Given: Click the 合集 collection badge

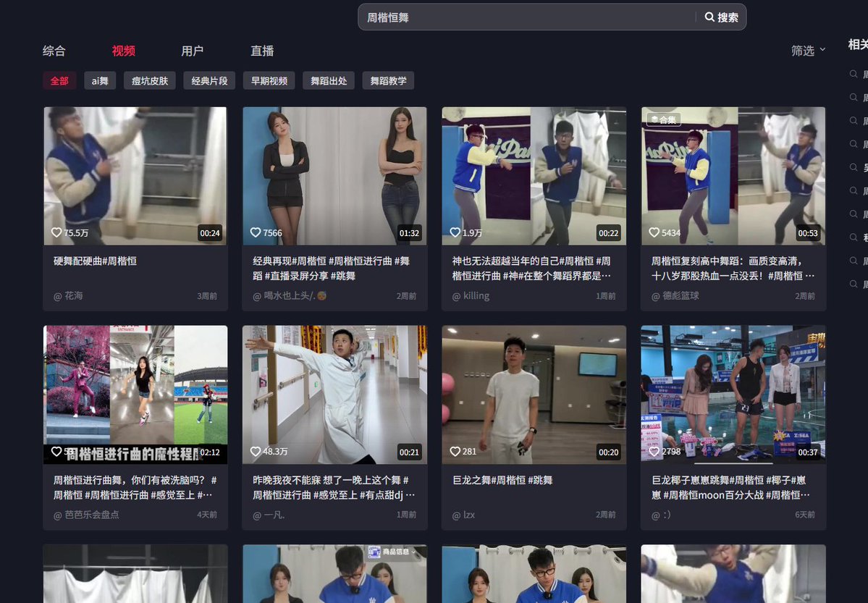Looking at the screenshot, I should [x=664, y=119].
